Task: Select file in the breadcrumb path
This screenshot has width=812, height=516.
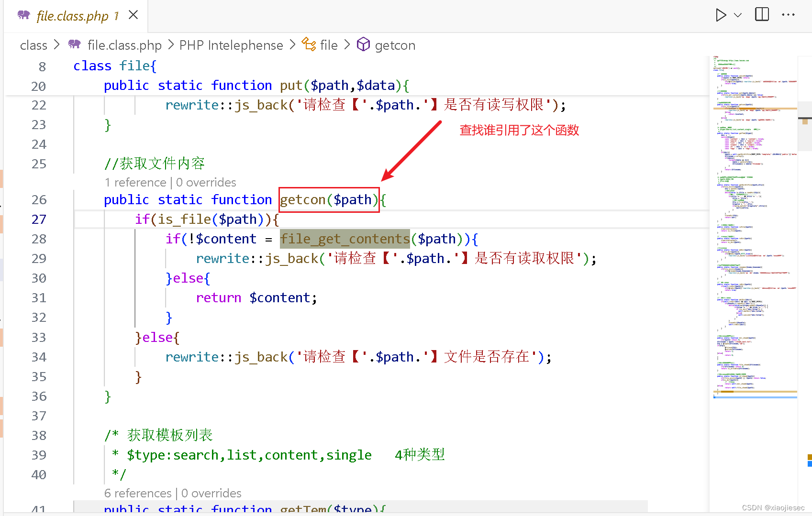Action: coord(329,44)
